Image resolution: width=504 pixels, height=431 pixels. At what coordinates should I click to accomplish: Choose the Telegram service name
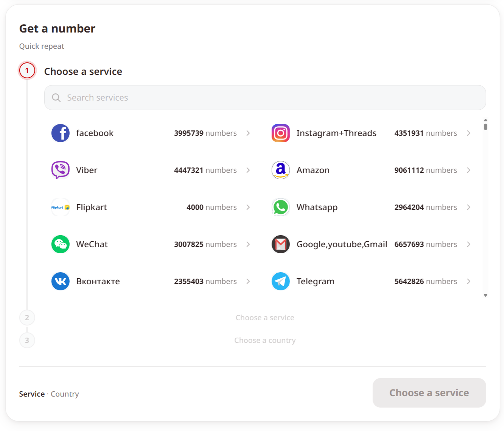coord(316,281)
